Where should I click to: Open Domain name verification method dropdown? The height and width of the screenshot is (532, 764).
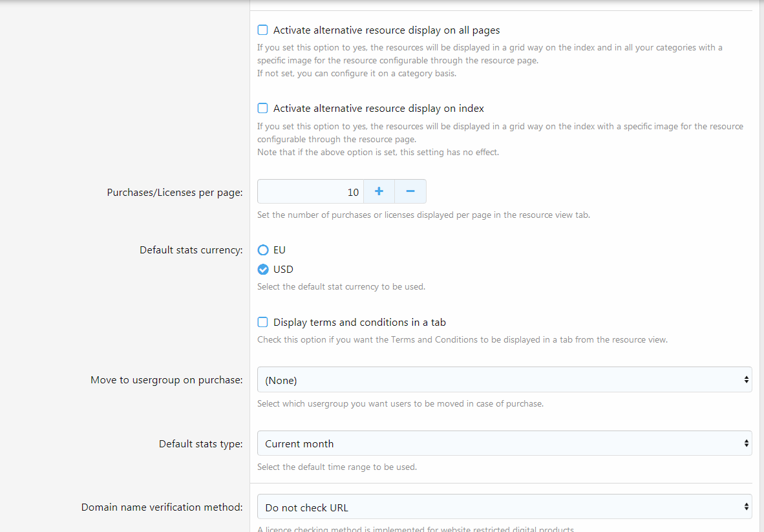coord(504,507)
